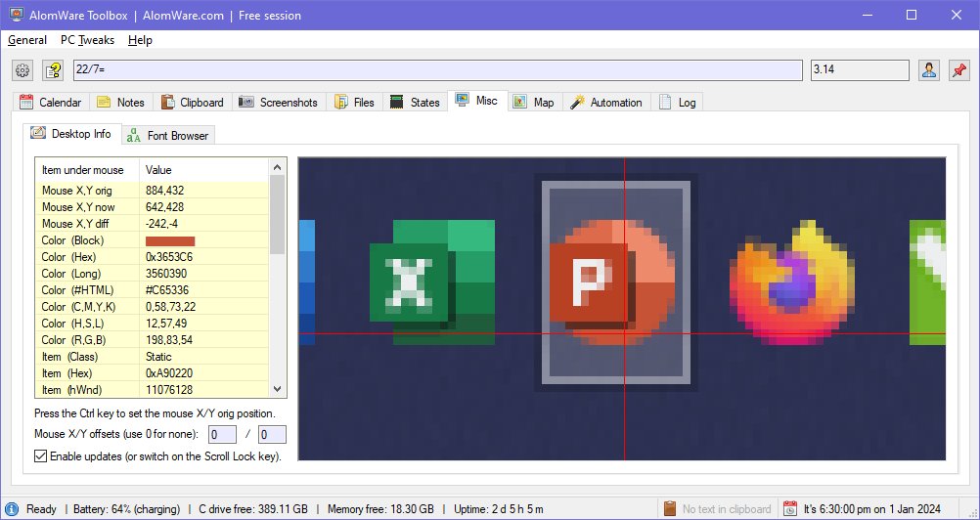Select the Color (R,G,B) value 198,83,54
Viewport: 980px width, 520px height.
tap(169, 340)
